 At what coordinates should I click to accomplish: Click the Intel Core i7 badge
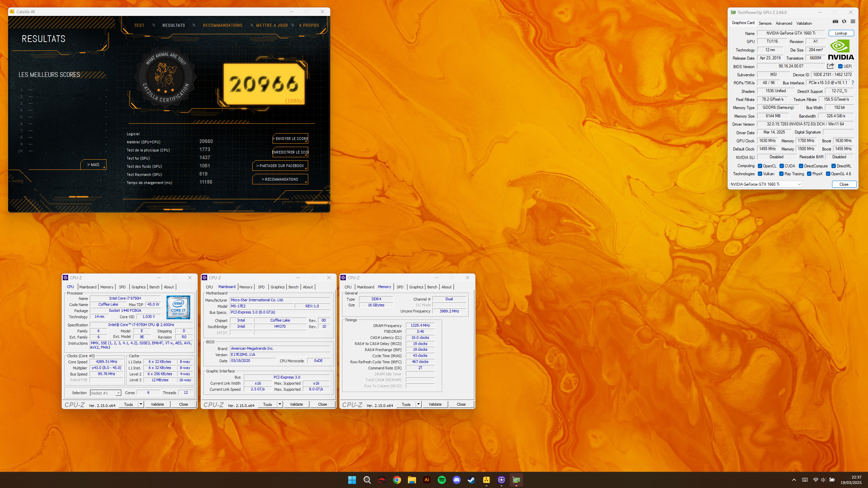tap(178, 307)
